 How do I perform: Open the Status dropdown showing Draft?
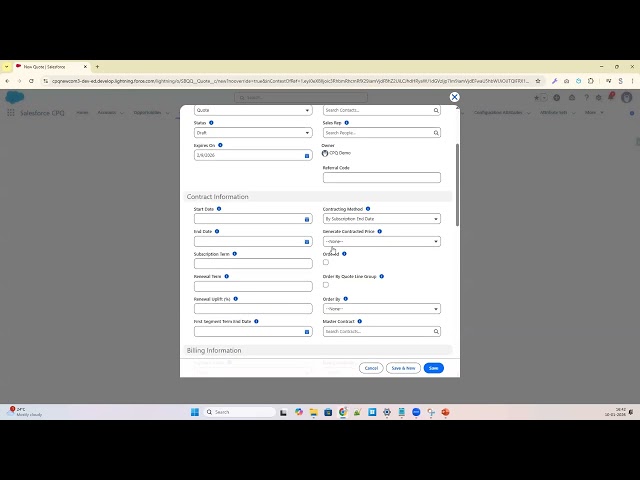[x=253, y=133]
